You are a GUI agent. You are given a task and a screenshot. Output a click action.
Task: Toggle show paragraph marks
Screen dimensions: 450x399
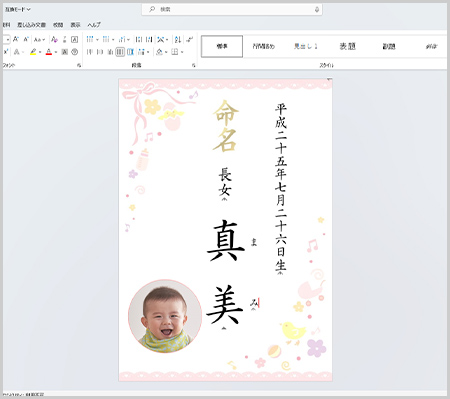point(190,39)
